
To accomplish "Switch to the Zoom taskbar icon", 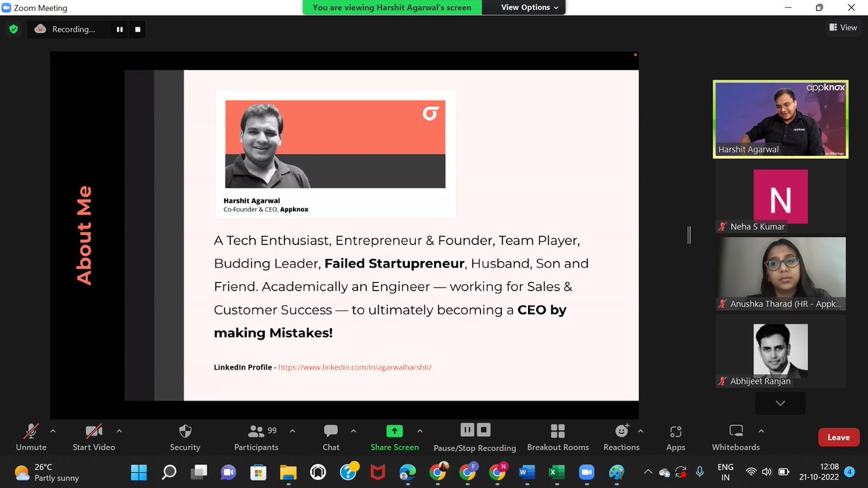I will (x=587, y=472).
